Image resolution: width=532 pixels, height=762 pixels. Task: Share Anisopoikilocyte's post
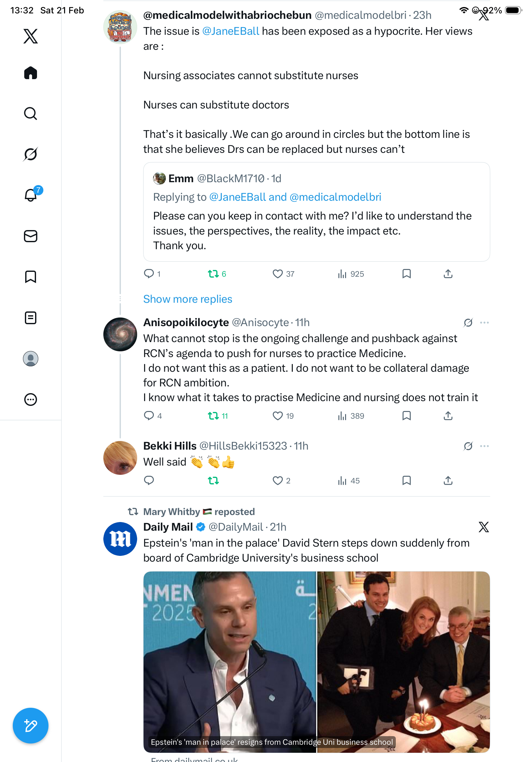pos(448,416)
